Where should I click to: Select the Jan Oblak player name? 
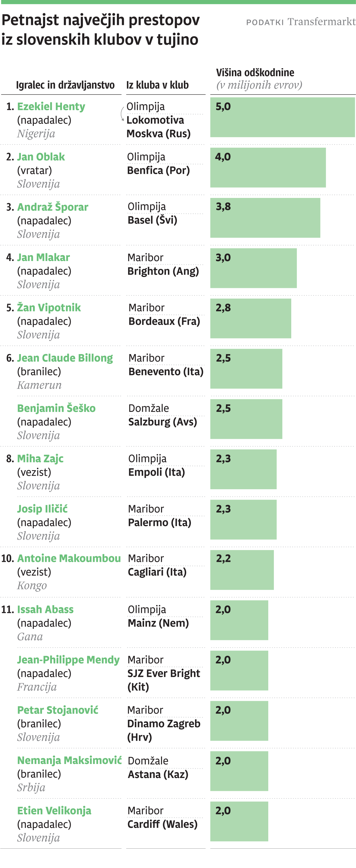tap(41, 157)
